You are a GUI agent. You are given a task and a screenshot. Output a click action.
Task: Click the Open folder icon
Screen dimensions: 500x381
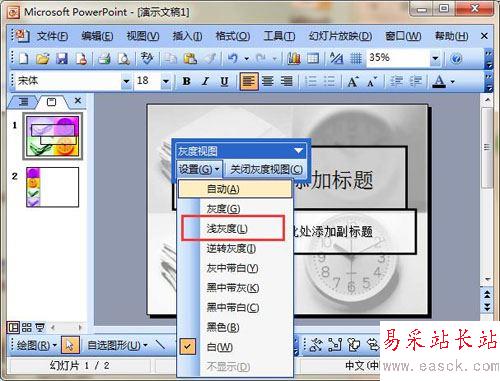click(x=43, y=58)
